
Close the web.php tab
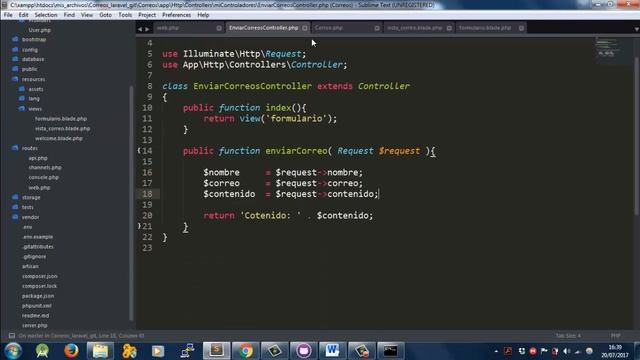click(219, 28)
